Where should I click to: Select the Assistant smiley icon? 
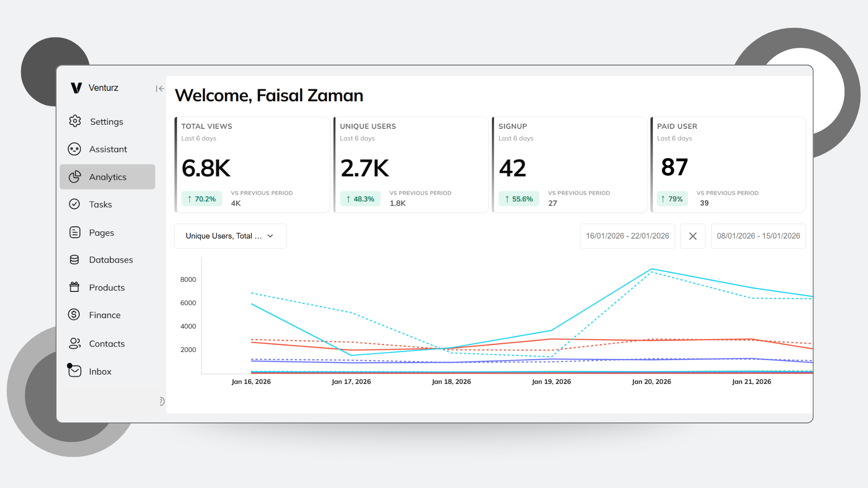click(x=75, y=149)
